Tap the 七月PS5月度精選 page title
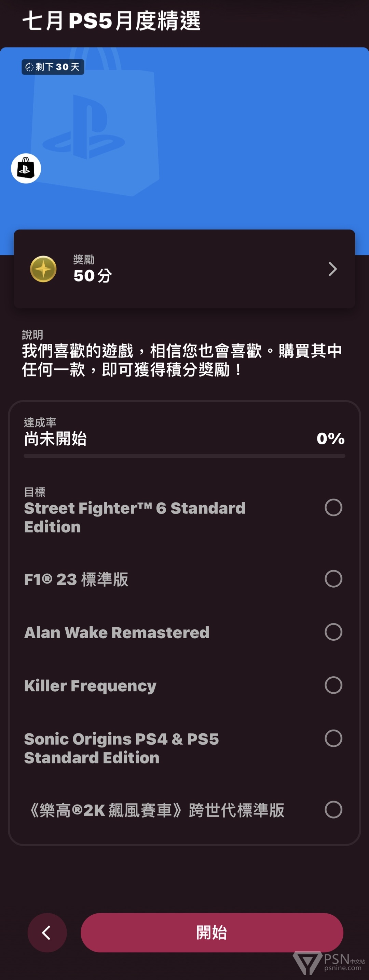The image size is (369, 980). (111, 21)
